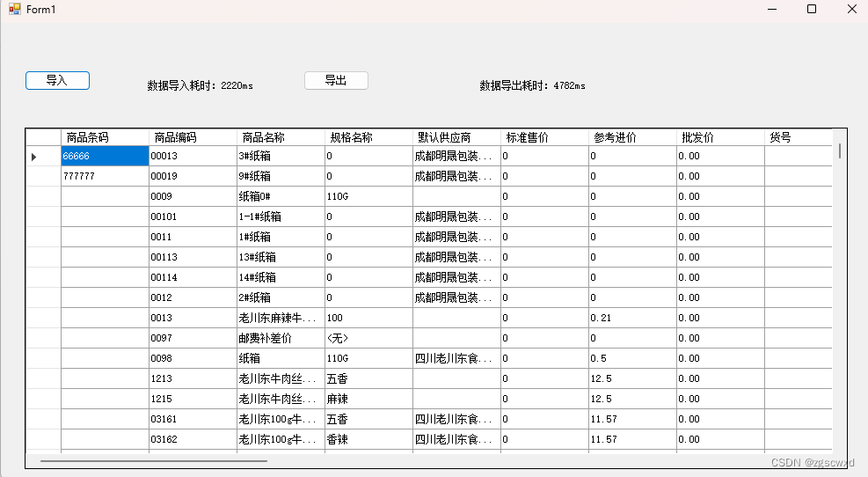Click the 货号 column header

coord(799,137)
